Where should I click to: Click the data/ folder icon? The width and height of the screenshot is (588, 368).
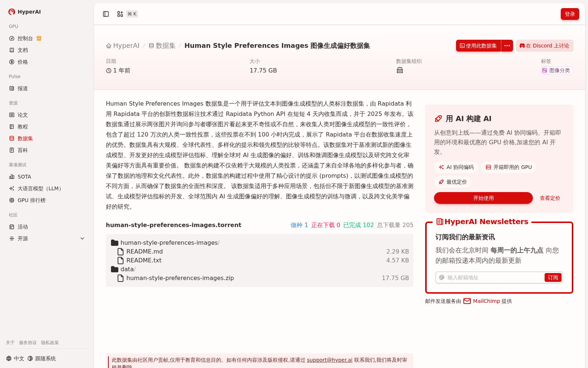115,269
